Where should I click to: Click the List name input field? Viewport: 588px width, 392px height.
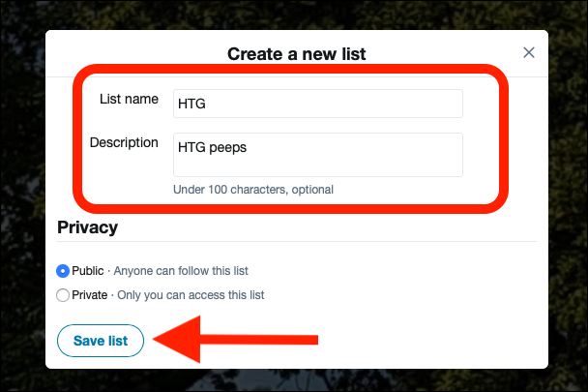click(x=317, y=104)
